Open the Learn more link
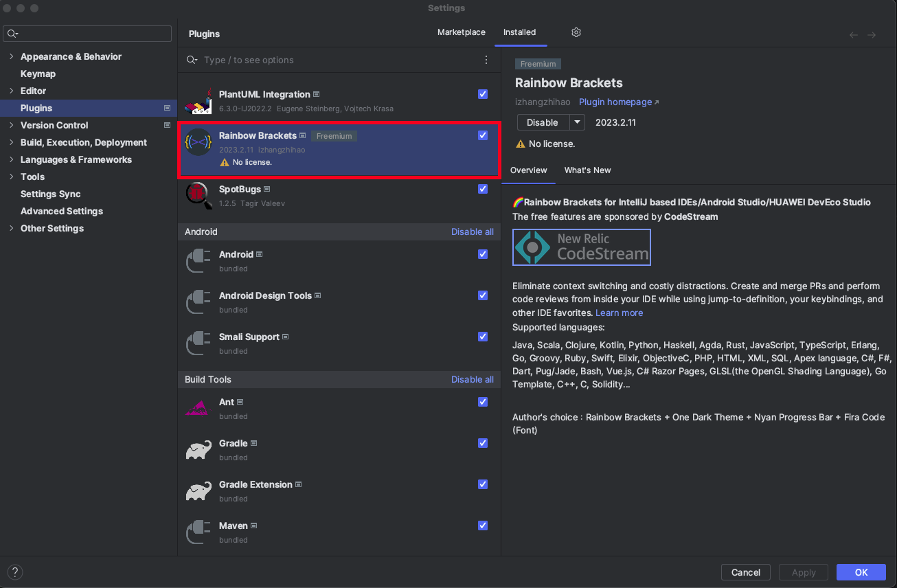Viewport: 897px width, 588px height. (620, 313)
